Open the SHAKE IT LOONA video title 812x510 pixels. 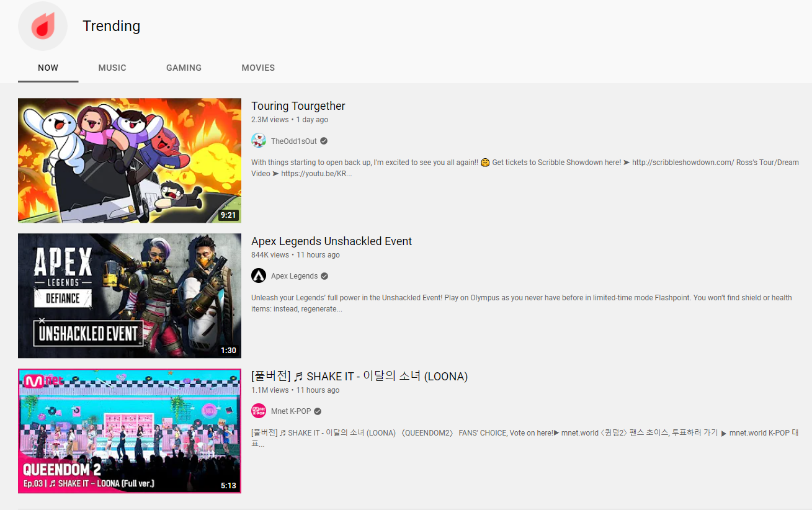click(x=360, y=377)
